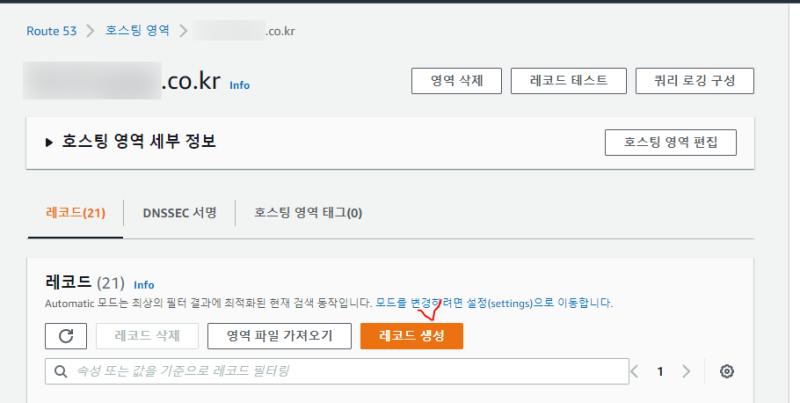Open Info link beside domain title
The image size is (800, 403).
pyautogui.click(x=239, y=85)
